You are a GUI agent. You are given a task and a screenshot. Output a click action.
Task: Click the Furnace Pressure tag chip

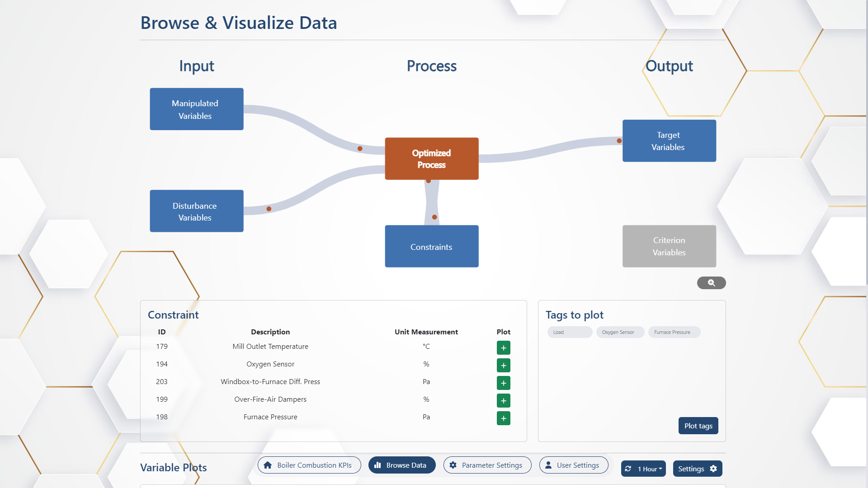point(674,332)
